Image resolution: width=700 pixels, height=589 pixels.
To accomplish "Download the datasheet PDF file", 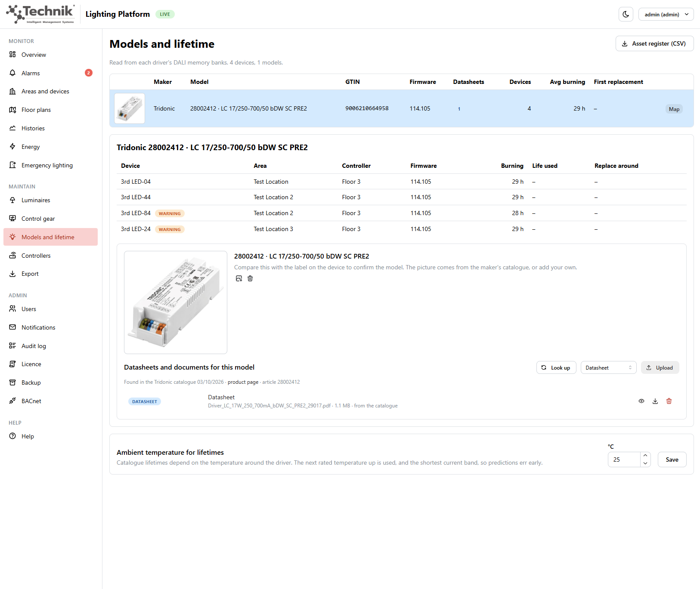I will coord(655,401).
